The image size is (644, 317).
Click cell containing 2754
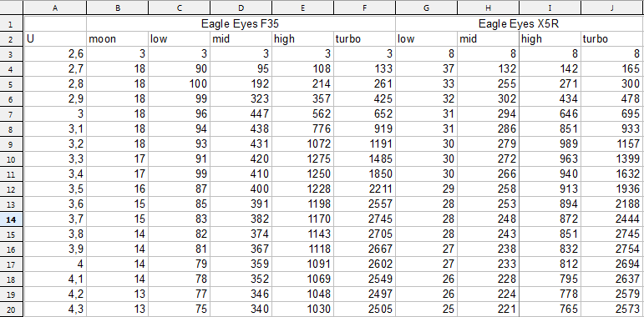(x=612, y=249)
